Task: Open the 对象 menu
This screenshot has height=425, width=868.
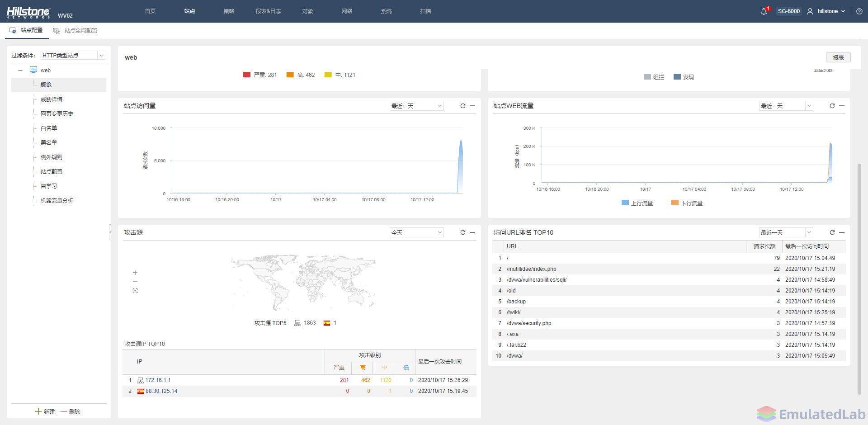Action: pyautogui.click(x=307, y=11)
